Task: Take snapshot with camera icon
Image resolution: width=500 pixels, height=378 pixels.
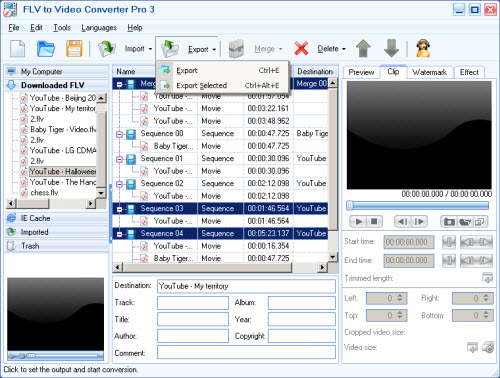Action: pos(449,222)
